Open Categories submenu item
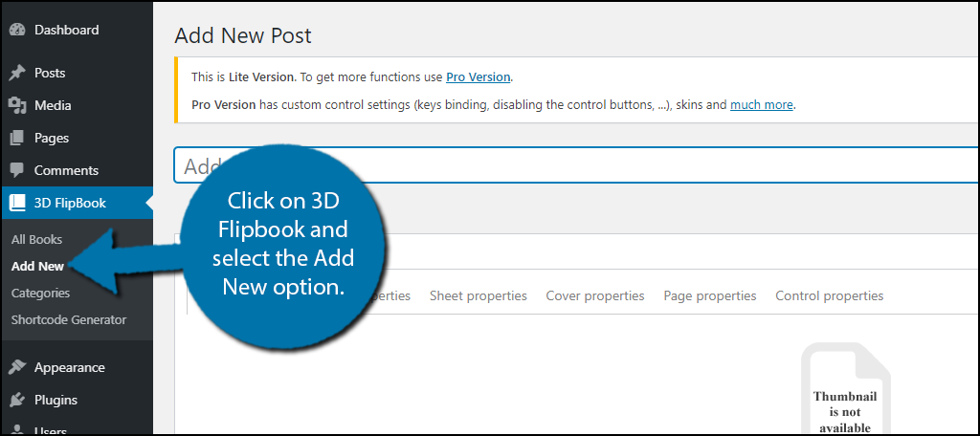This screenshot has width=980, height=436. [x=40, y=293]
